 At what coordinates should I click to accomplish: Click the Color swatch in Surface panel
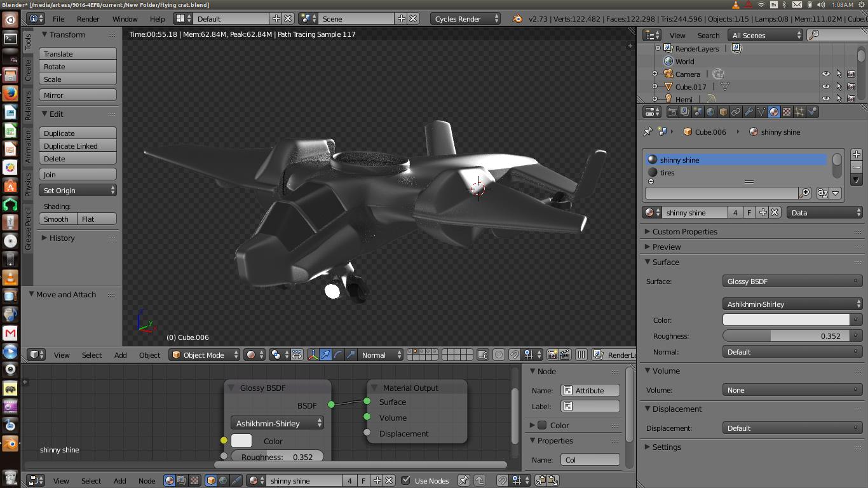[x=786, y=320]
